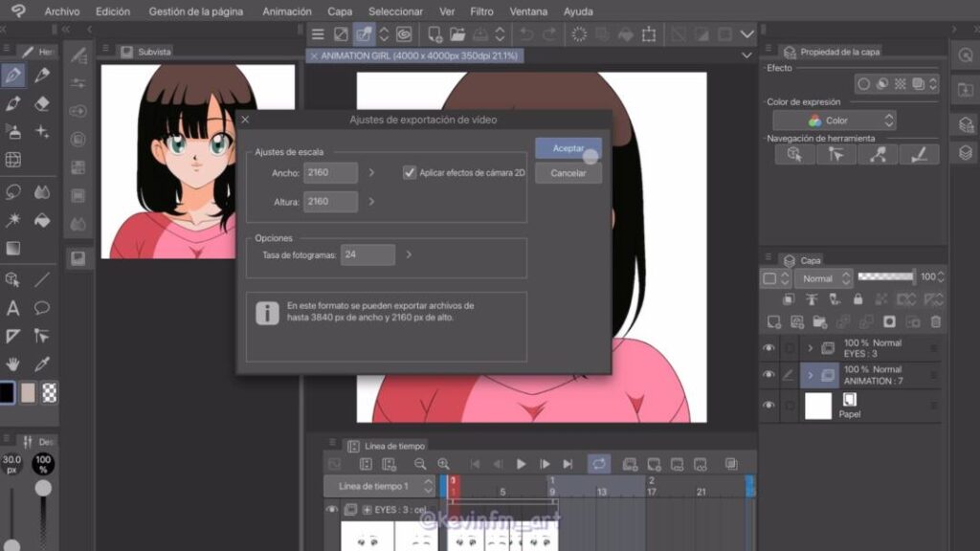Hide the Papel layer

(x=768, y=406)
